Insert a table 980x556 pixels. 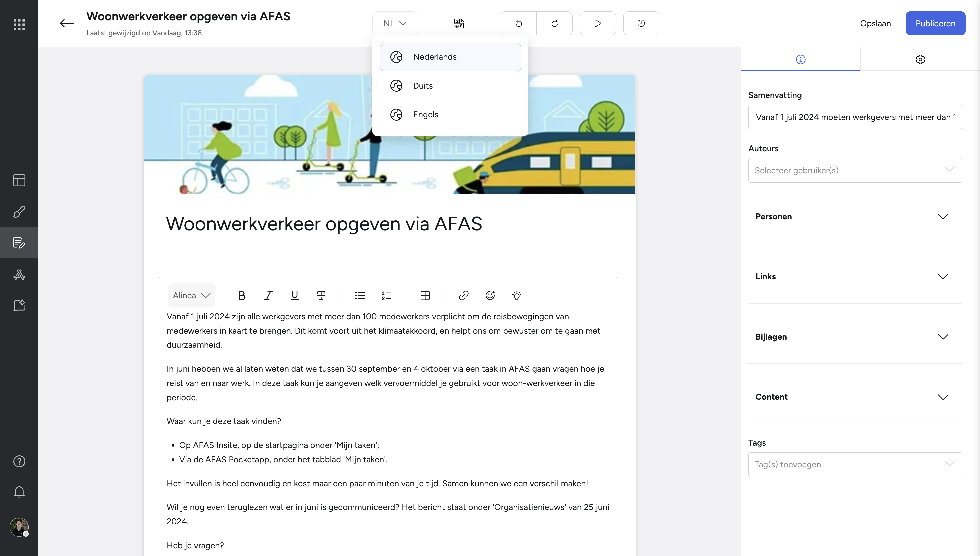(x=425, y=295)
